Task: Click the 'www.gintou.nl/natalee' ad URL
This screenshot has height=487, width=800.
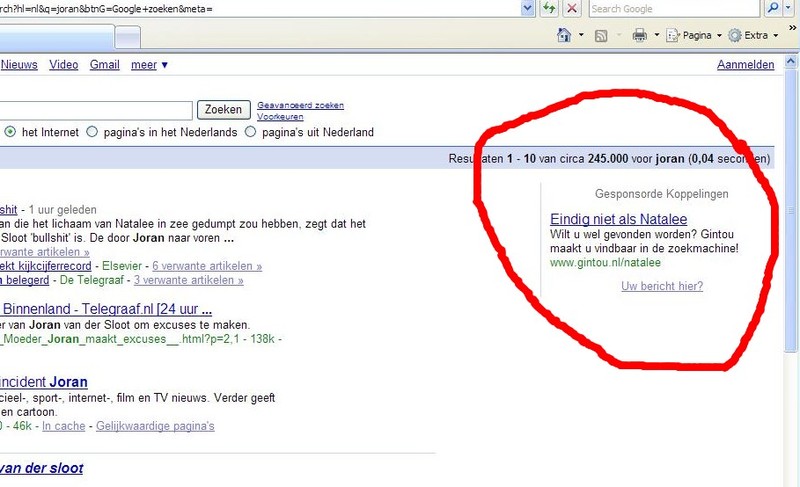Action: 605,263
